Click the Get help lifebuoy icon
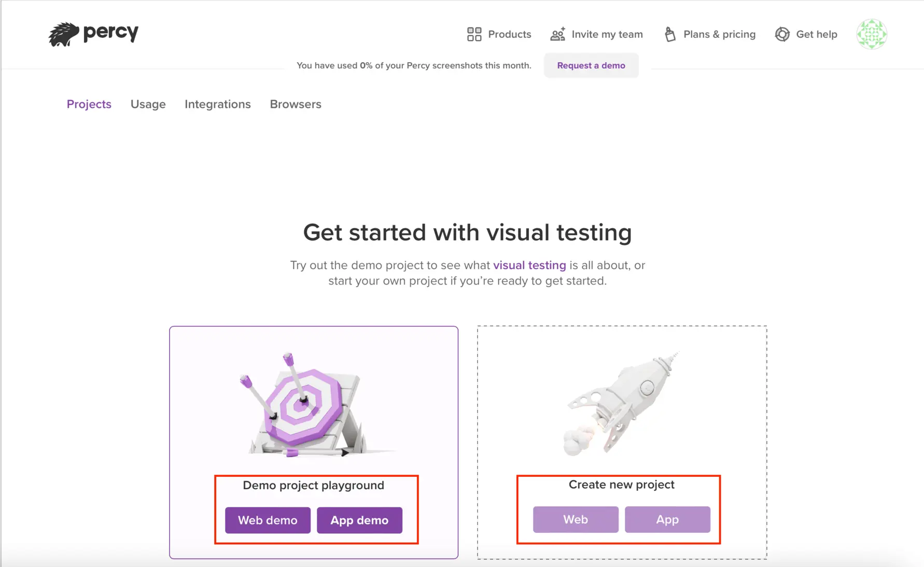This screenshot has width=924, height=567. click(782, 34)
